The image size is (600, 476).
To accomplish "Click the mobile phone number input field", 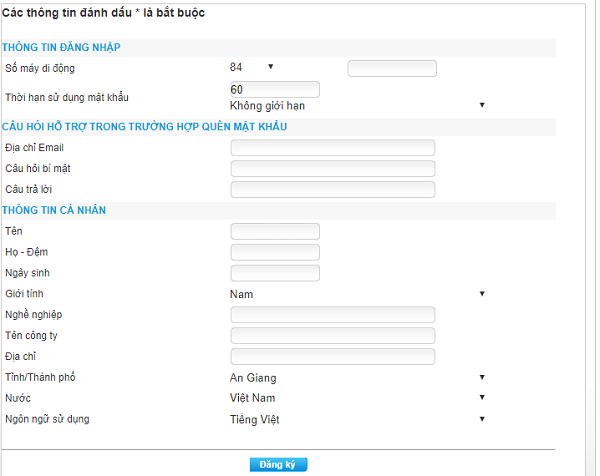I will 392,68.
